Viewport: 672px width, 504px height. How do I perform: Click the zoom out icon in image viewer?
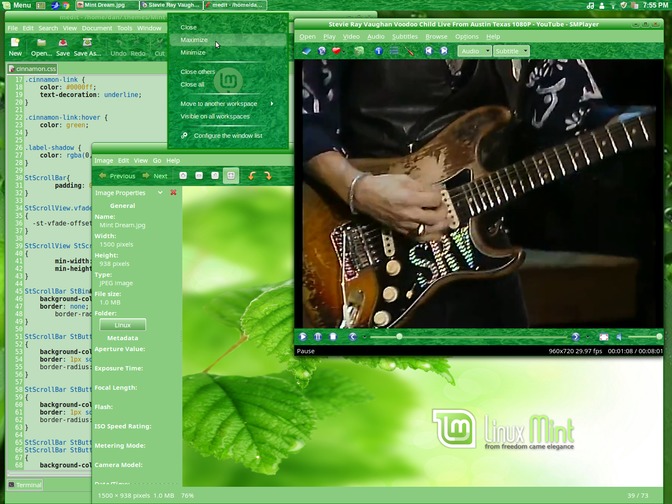(199, 176)
